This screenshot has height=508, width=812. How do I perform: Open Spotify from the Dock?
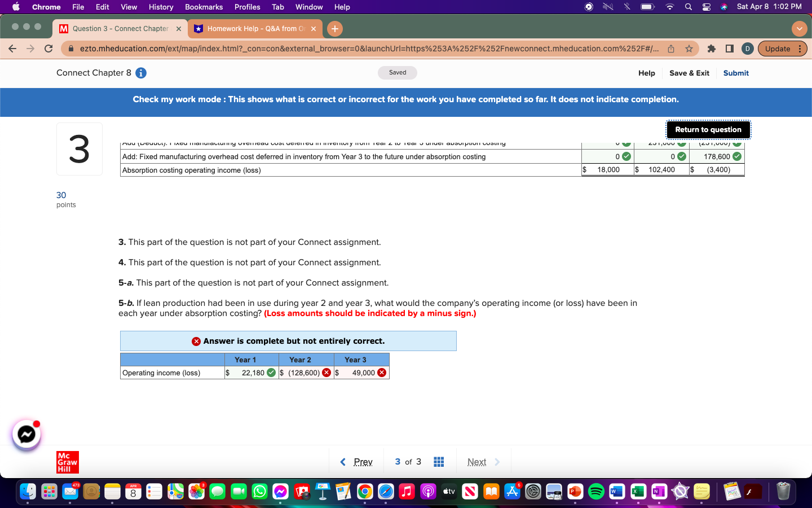[596, 492]
